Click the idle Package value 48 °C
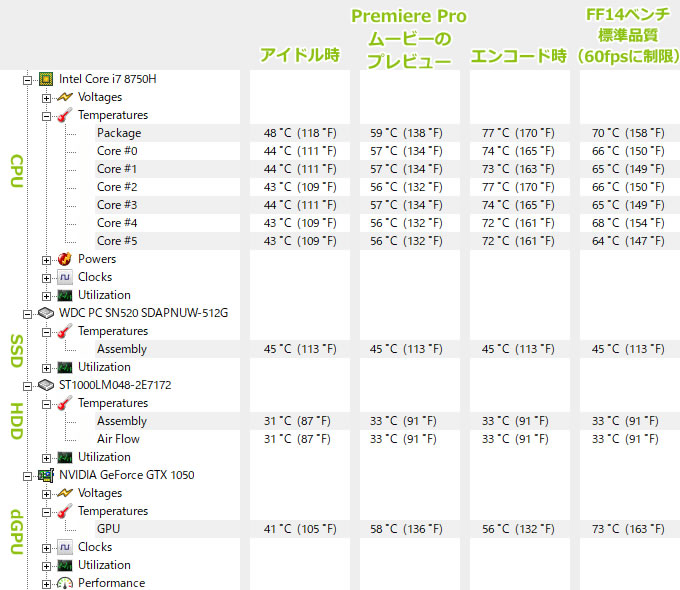 point(300,133)
